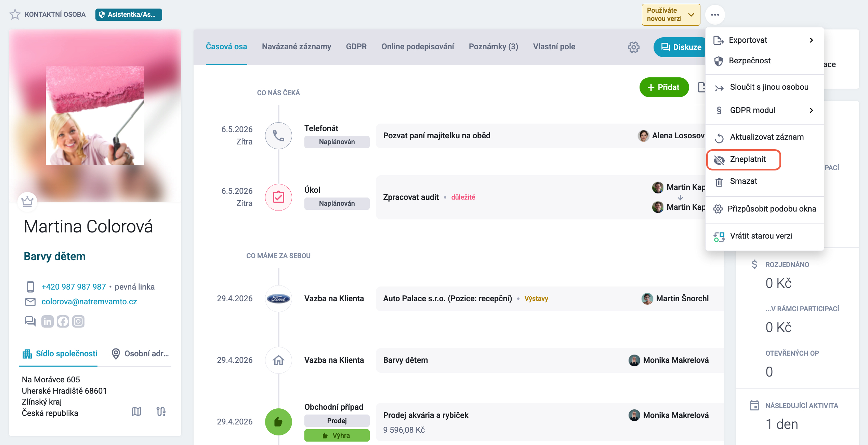Open the Instagram profile icon
The image size is (868, 445).
pos(78,321)
